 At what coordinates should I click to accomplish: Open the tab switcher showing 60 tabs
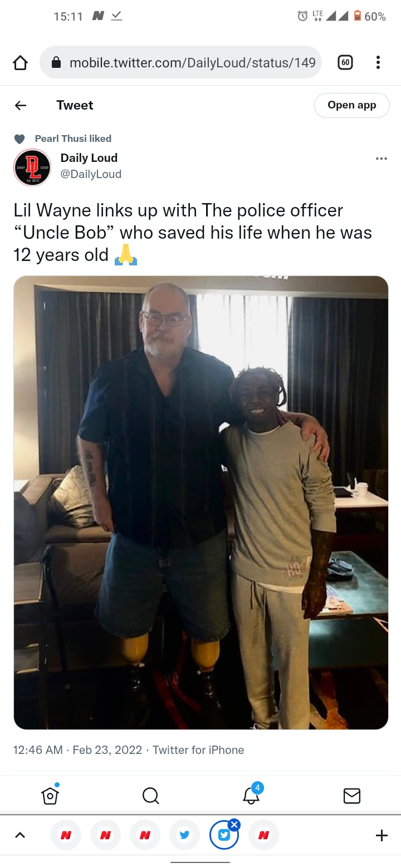(345, 63)
